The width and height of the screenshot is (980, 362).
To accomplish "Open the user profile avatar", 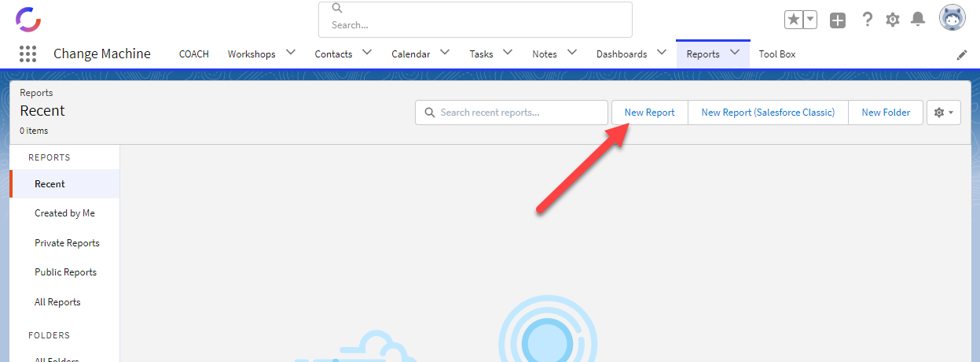I will point(952,18).
